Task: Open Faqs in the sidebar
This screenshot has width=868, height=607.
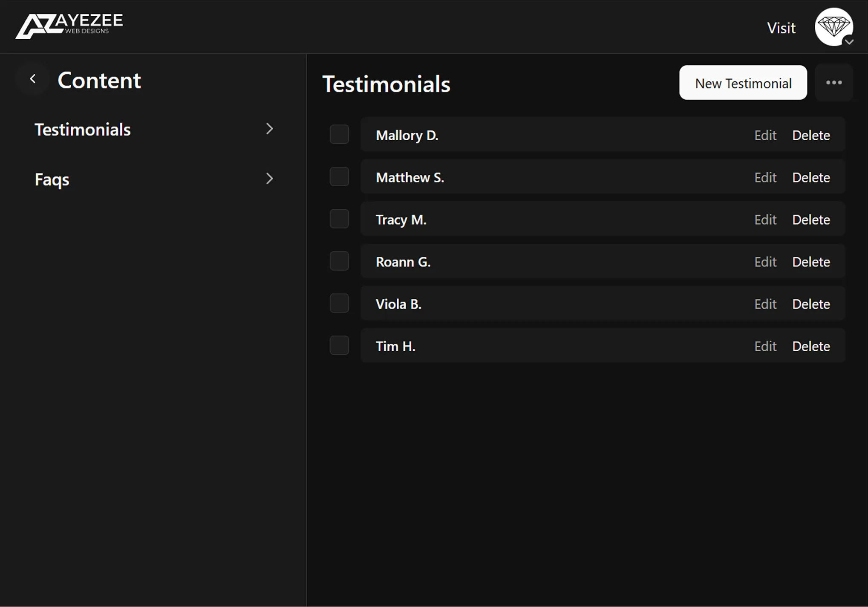Action: pyautogui.click(x=52, y=179)
